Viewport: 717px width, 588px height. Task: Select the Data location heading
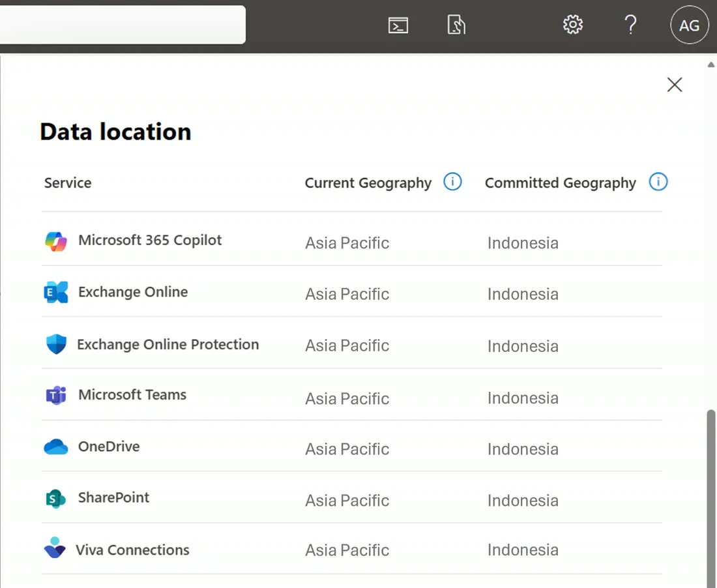tap(115, 132)
